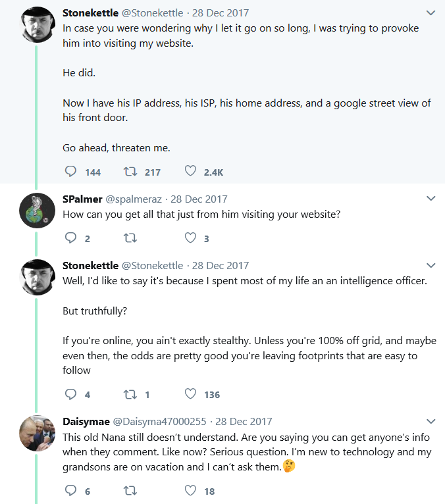Like the tweet with 136 likes
The width and height of the screenshot is (445, 504).
190,393
